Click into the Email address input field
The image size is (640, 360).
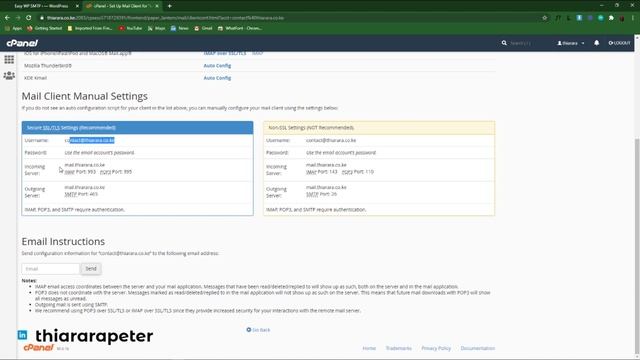51,269
